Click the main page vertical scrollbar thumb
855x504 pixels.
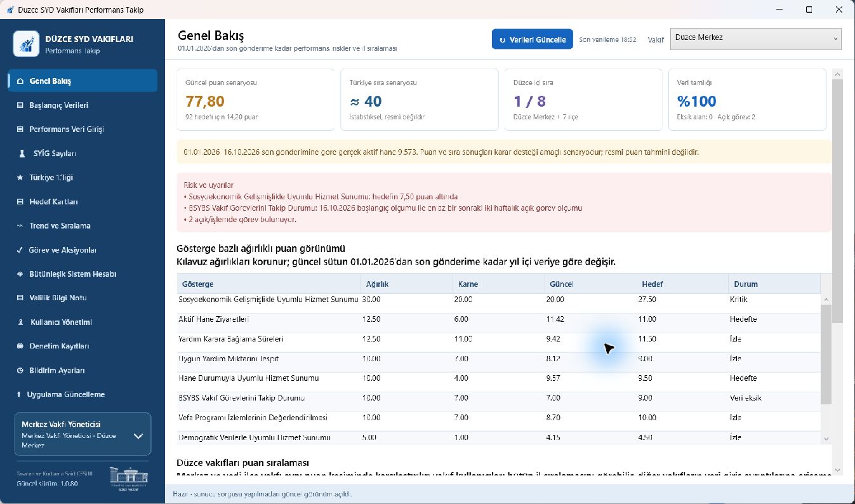pyautogui.click(x=837, y=202)
